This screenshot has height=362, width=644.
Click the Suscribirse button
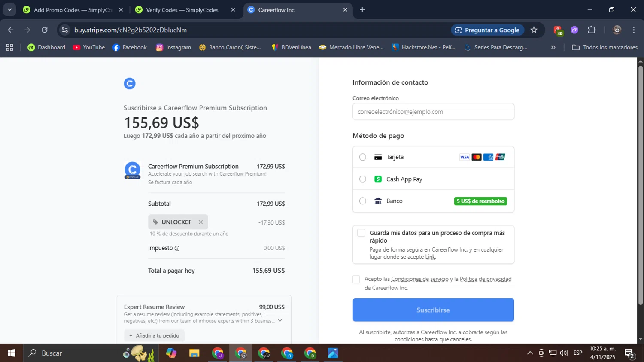click(433, 310)
